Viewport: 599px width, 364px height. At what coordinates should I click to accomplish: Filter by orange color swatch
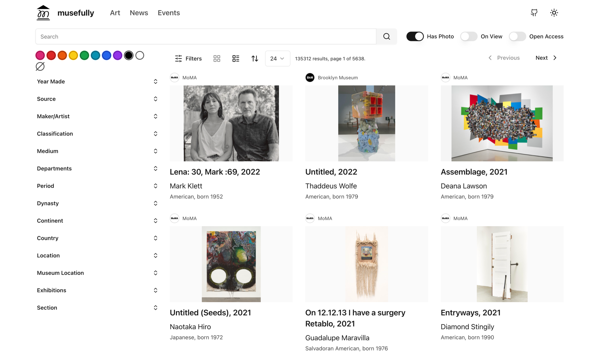click(x=62, y=55)
